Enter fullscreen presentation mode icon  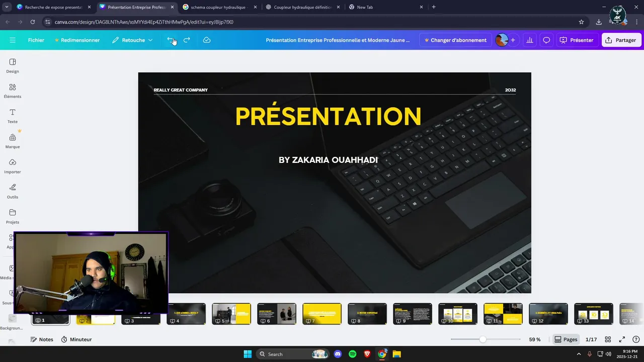click(x=622, y=339)
